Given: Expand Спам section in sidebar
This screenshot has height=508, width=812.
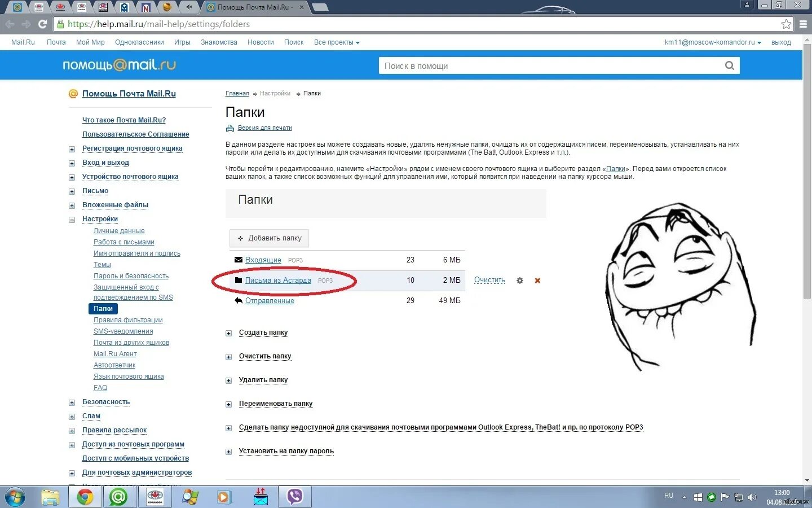Looking at the screenshot, I should (72, 417).
